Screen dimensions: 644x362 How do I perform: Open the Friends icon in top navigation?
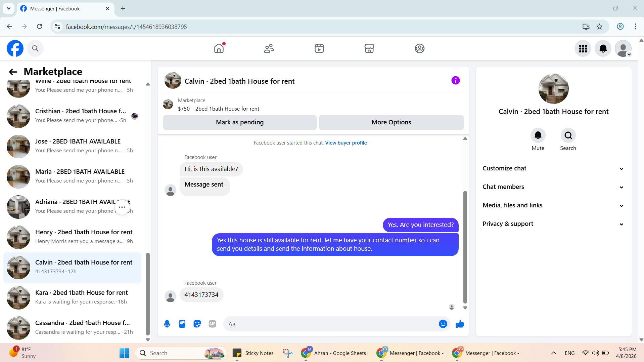(269, 48)
